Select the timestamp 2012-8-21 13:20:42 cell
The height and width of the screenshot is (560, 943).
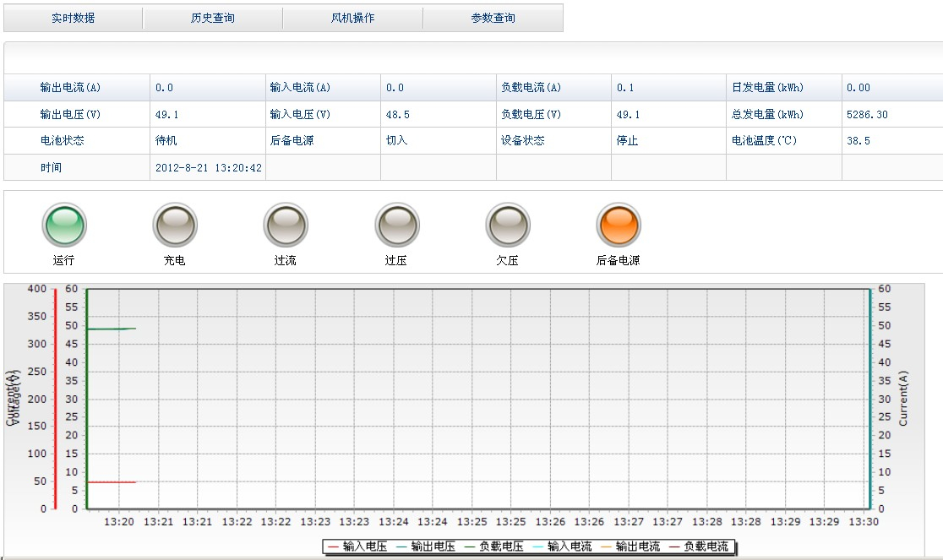pyautogui.click(x=209, y=168)
